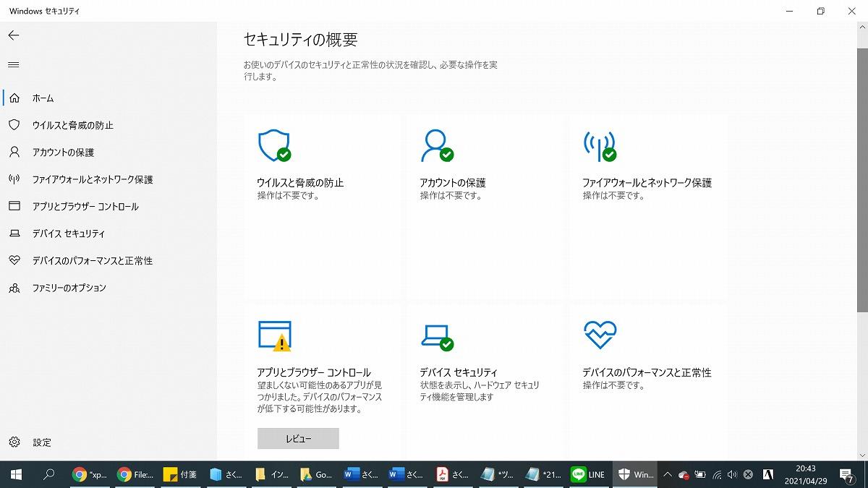The width and height of the screenshot is (868, 488).
Task: Click the レビュー button
Action: coord(297,438)
